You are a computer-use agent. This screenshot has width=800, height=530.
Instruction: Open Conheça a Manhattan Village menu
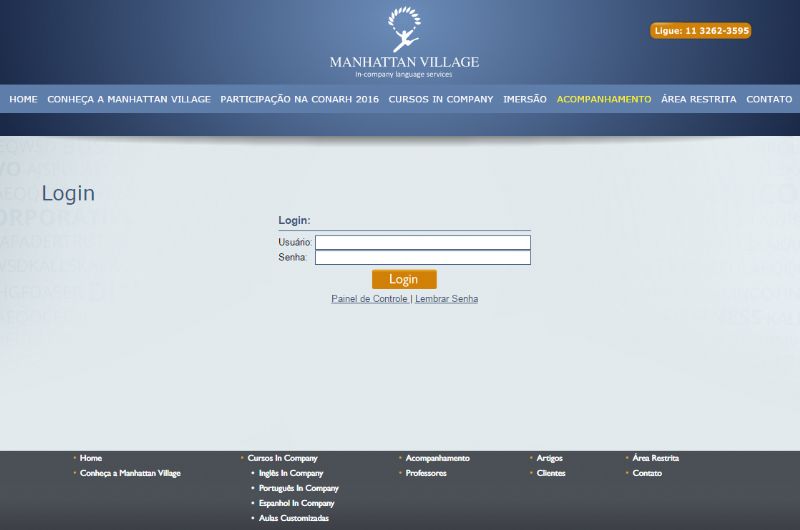(x=129, y=99)
